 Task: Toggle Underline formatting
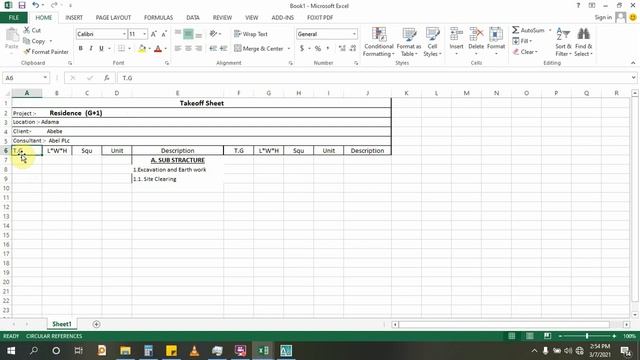(x=101, y=48)
